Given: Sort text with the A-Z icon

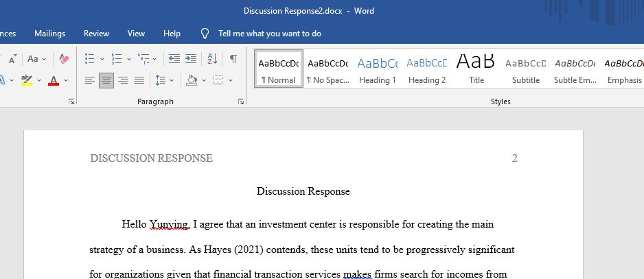Looking at the screenshot, I should click(x=212, y=59).
